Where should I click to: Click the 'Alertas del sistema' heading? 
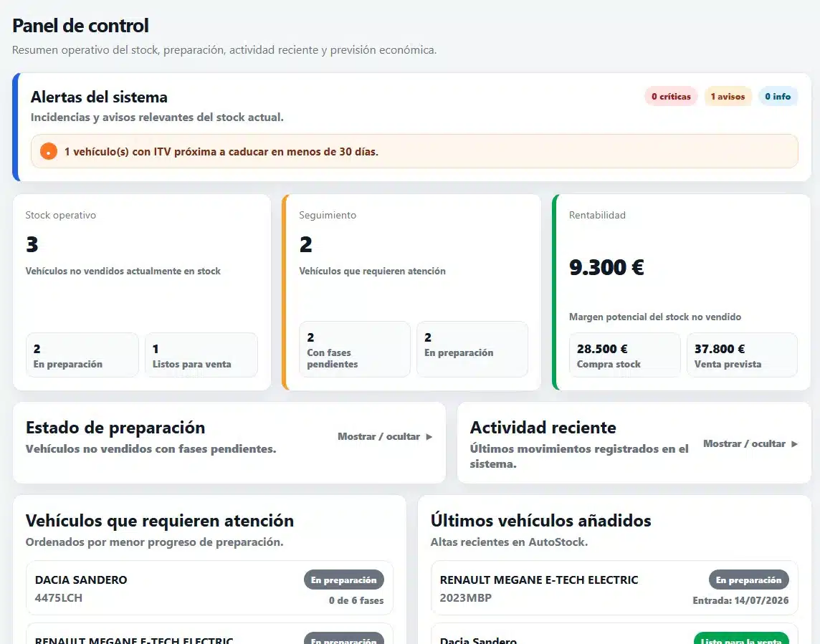point(99,97)
